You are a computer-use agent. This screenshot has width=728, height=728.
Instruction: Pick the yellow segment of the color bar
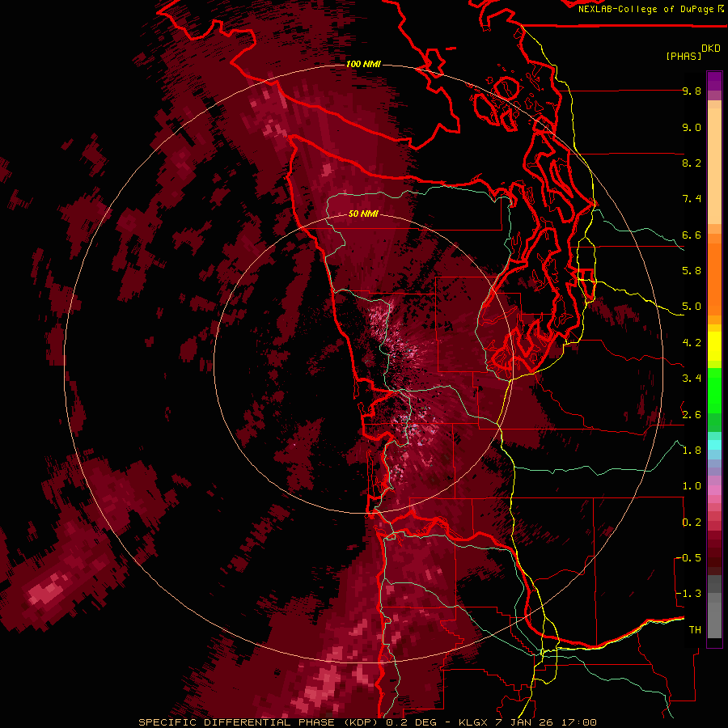pyautogui.click(x=714, y=346)
